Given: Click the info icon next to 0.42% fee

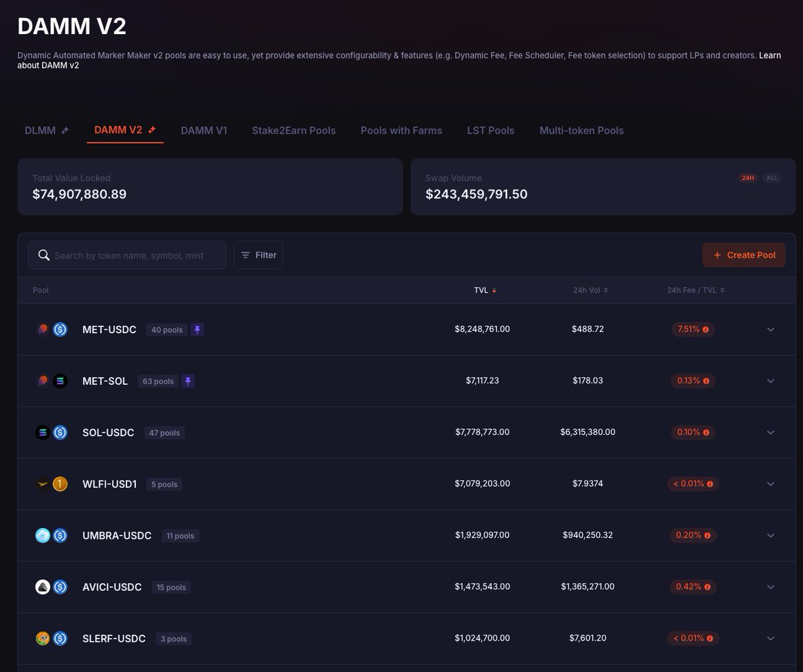Looking at the screenshot, I should click(x=707, y=587).
